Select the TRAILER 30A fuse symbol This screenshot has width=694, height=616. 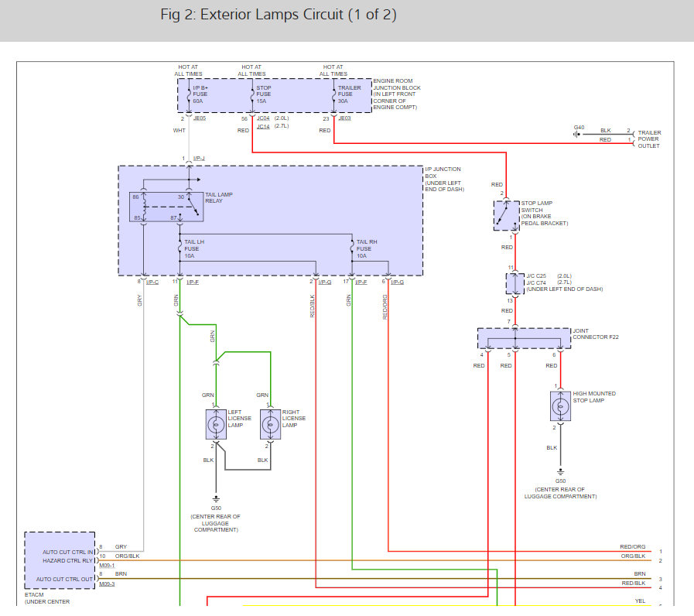click(x=333, y=95)
